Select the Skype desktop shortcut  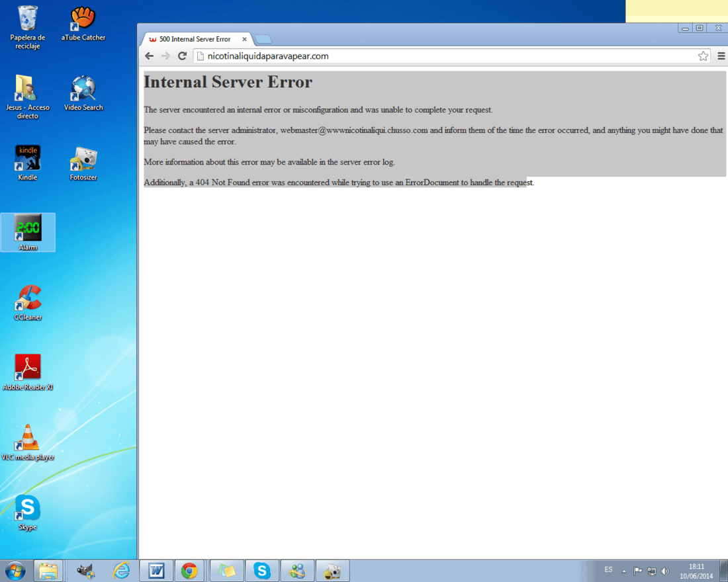(27, 513)
